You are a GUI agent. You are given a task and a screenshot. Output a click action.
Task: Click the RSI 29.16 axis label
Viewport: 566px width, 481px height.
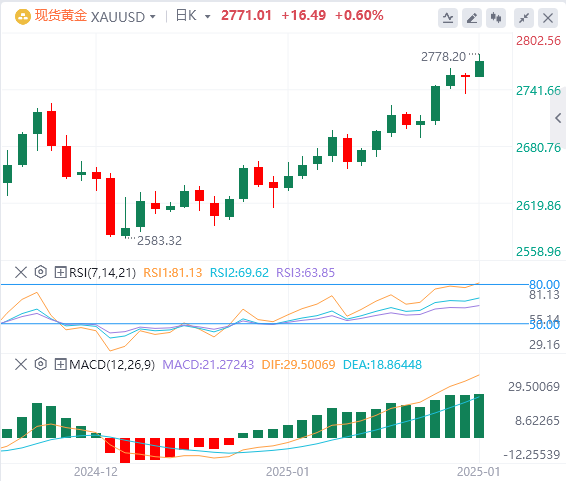click(544, 345)
